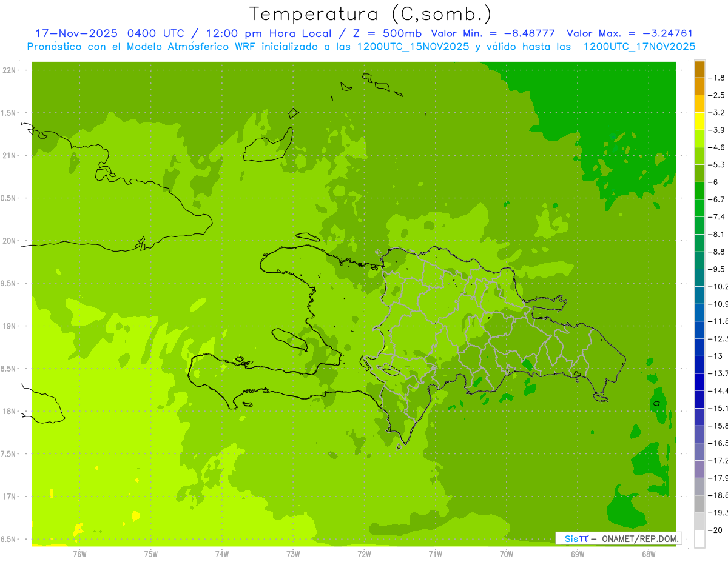Click the white swatch below -20
The width and height of the screenshot is (728, 562).
click(x=699, y=538)
